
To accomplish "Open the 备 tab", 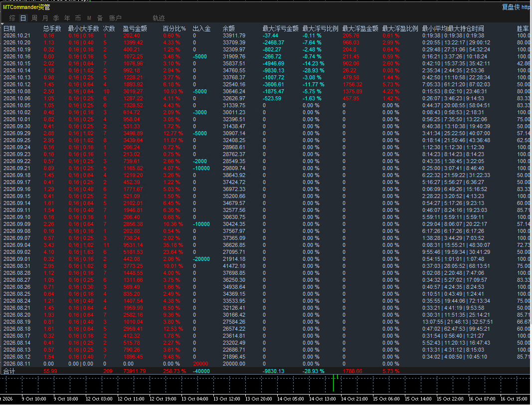I will coord(100,18).
